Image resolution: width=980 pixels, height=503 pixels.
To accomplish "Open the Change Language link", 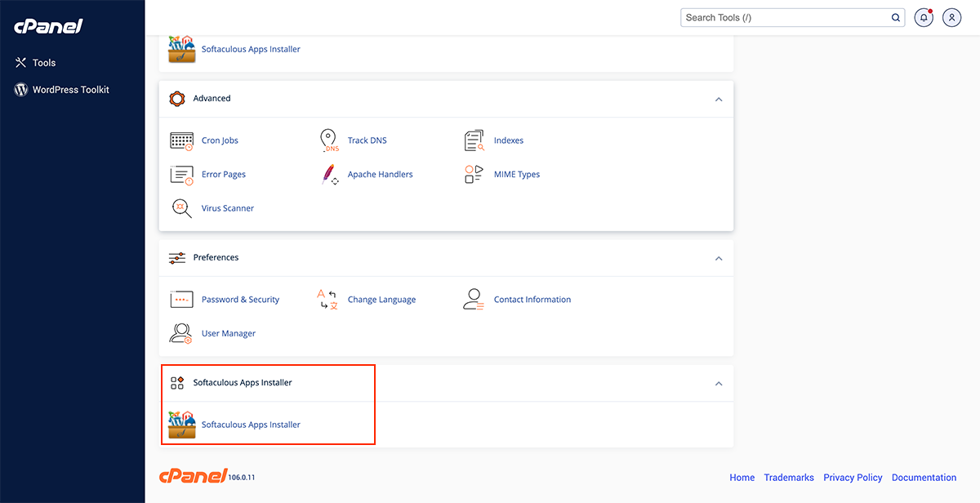I will [381, 300].
